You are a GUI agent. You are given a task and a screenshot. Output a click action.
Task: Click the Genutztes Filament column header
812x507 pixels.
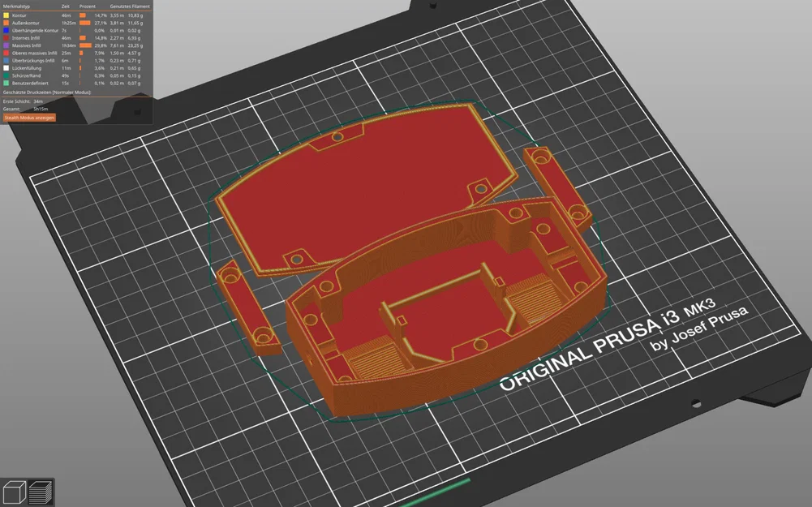tap(130, 6)
